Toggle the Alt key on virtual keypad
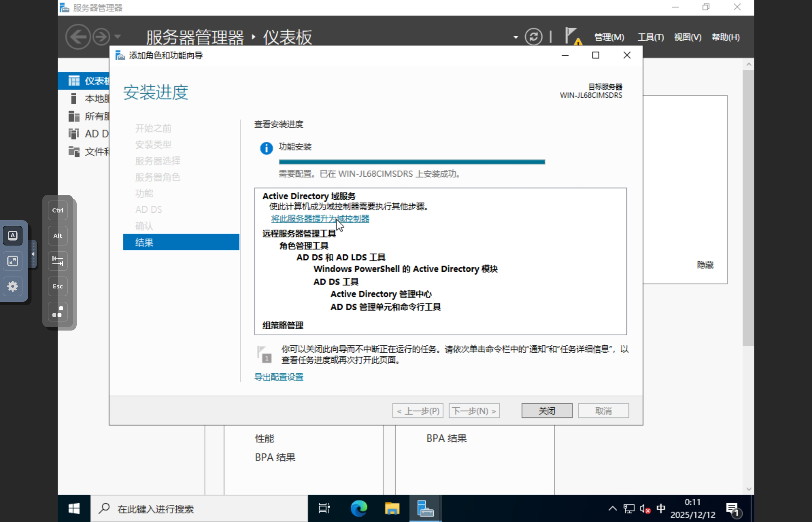Viewport: 812px width, 522px height. coord(58,236)
